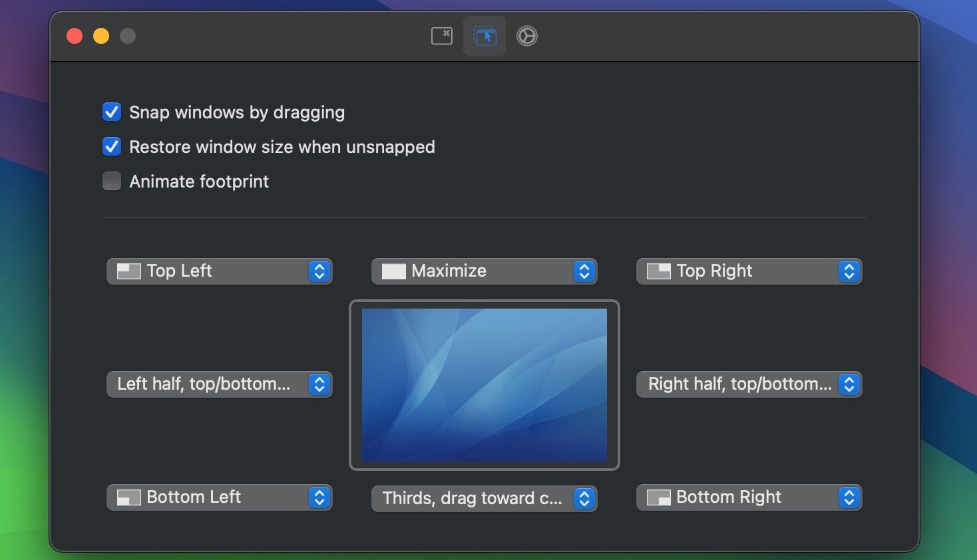Open the Thirds, drag toward corners dropdown
The height and width of the screenshot is (560, 977).
coord(584,498)
